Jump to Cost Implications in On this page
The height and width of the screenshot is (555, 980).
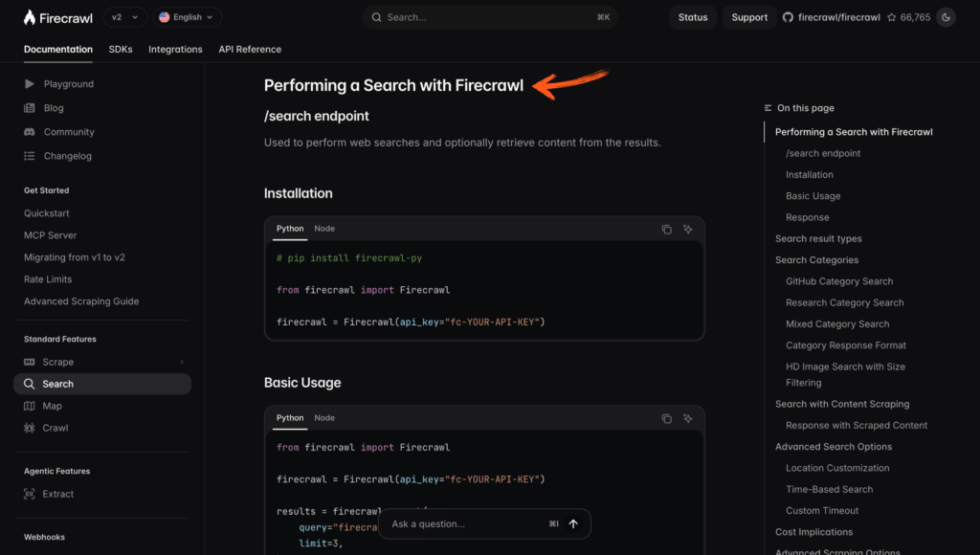813,531
